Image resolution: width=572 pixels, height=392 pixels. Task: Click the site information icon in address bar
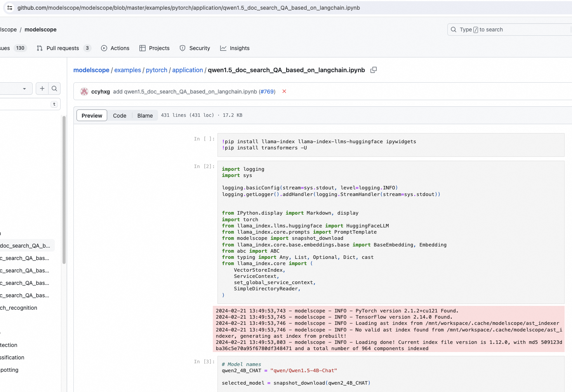pyautogui.click(x=10, y=8)
